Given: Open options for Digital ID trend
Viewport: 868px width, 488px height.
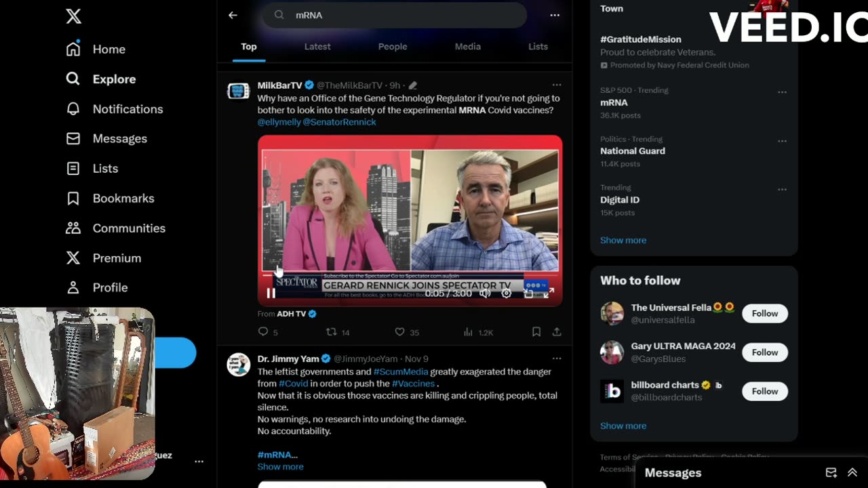Looking at the screenshot, I should click(782, 189).
